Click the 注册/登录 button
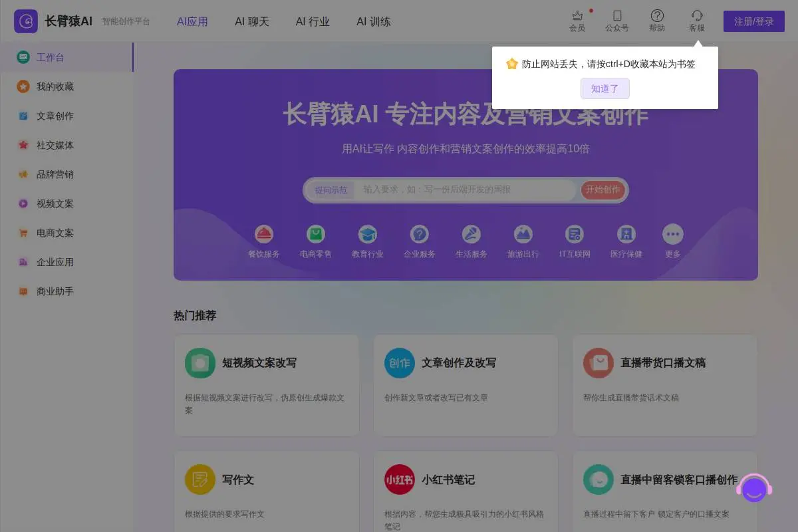798x532 pixels. coord(754,21)
